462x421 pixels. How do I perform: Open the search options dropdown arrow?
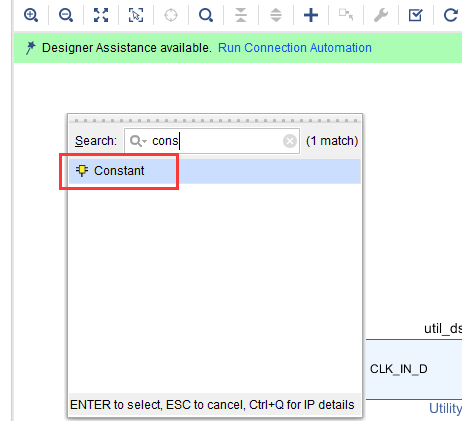[x=145, y=141]
